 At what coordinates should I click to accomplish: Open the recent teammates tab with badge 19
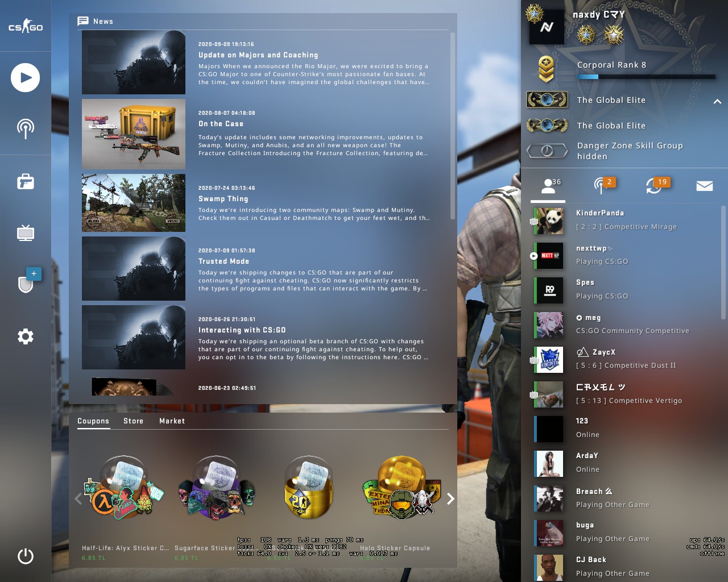click(x=655, y=185)
